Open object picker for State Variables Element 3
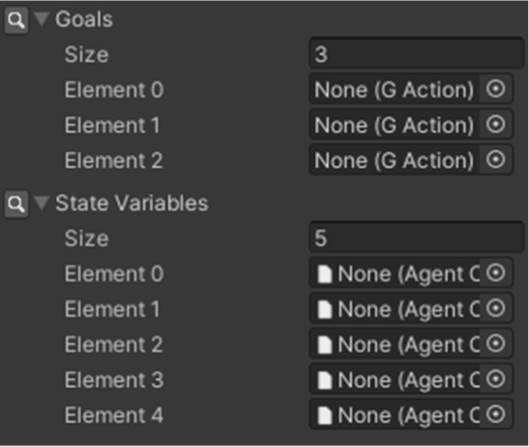 496,379
